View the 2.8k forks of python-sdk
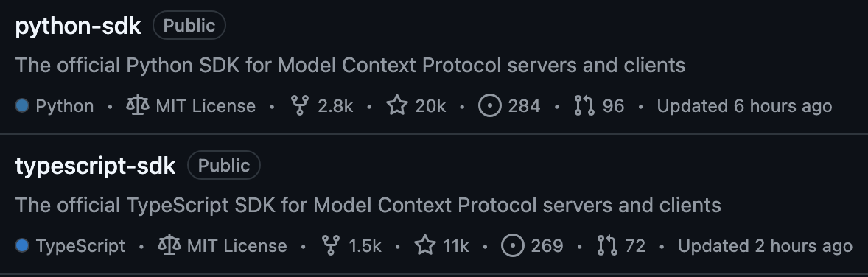The image size is (868, 277). coord(335,106)
